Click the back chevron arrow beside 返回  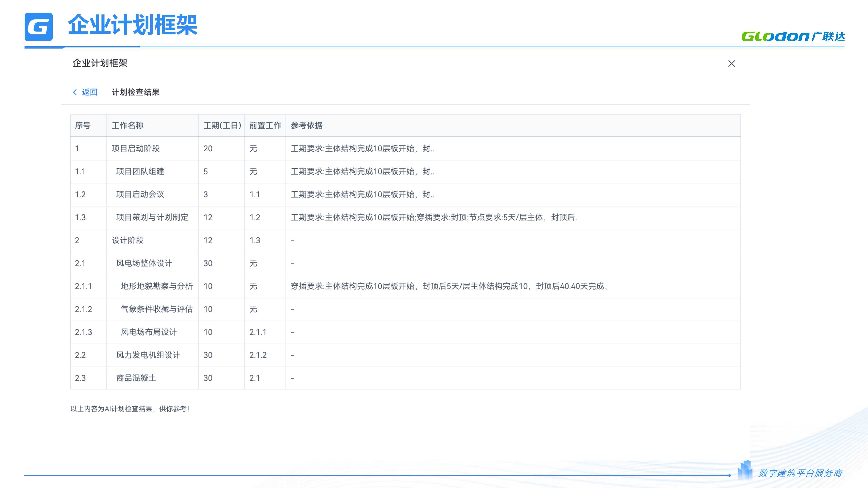pos(75,92)
